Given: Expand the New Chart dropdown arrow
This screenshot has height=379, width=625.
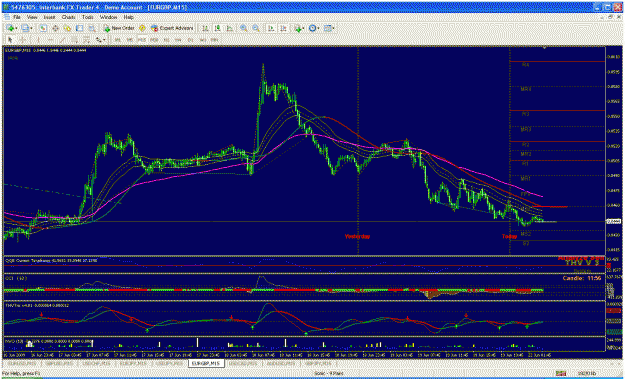Looking at the screenshot, I should pos(16,28).
